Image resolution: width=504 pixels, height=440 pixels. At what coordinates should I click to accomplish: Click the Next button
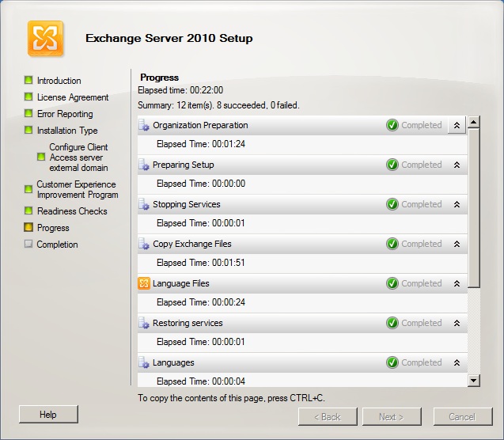point(392,417)
